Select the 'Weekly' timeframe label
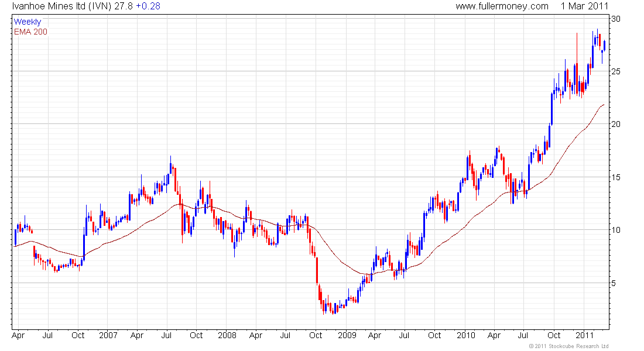Image resolution: width=644 pixels, height=351 pixels. [28, 22]
